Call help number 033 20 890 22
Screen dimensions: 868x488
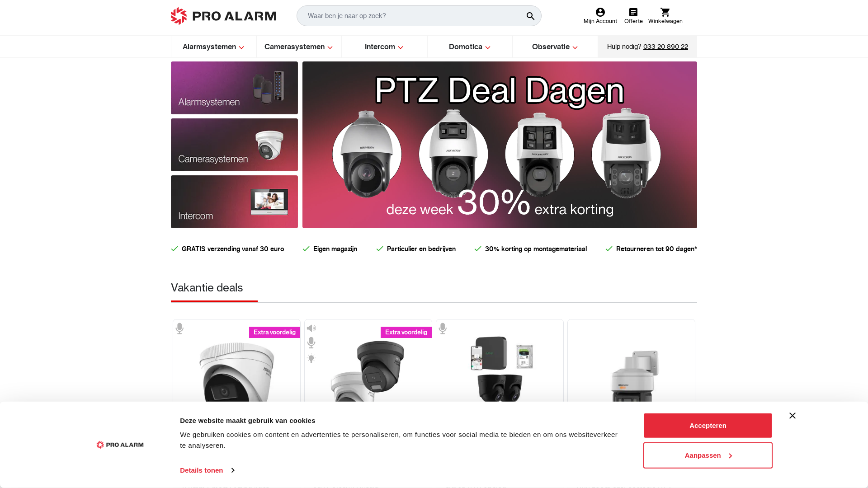[665, 47]
